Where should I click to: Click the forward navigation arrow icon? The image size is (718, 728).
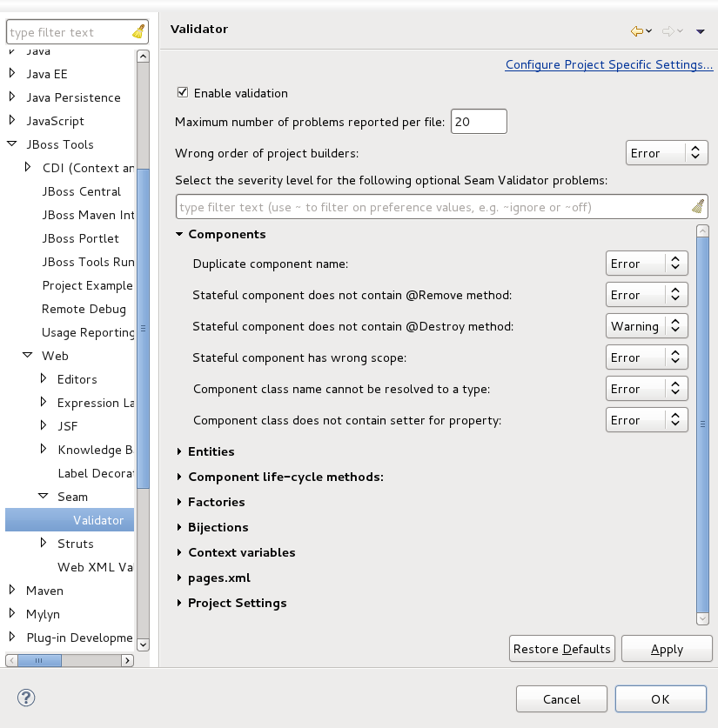668,31
